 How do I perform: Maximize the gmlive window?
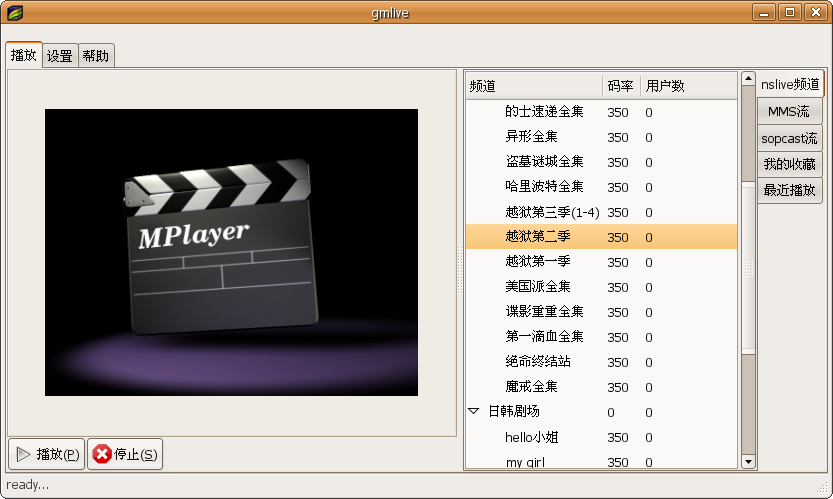pos(790,12)
